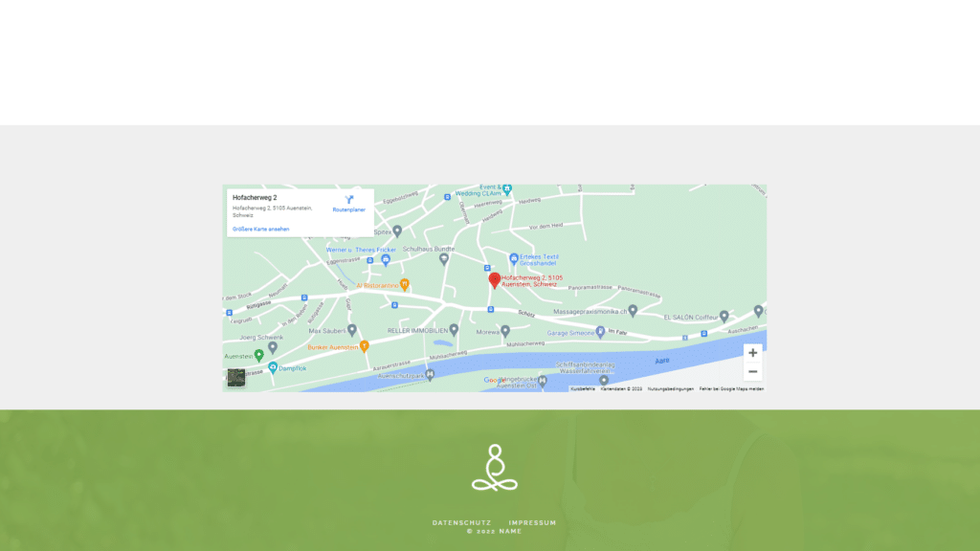Viewport: 980px width, 551px height.
Task: Click the green Auenstein marker pin
Action: coord(258,356)
